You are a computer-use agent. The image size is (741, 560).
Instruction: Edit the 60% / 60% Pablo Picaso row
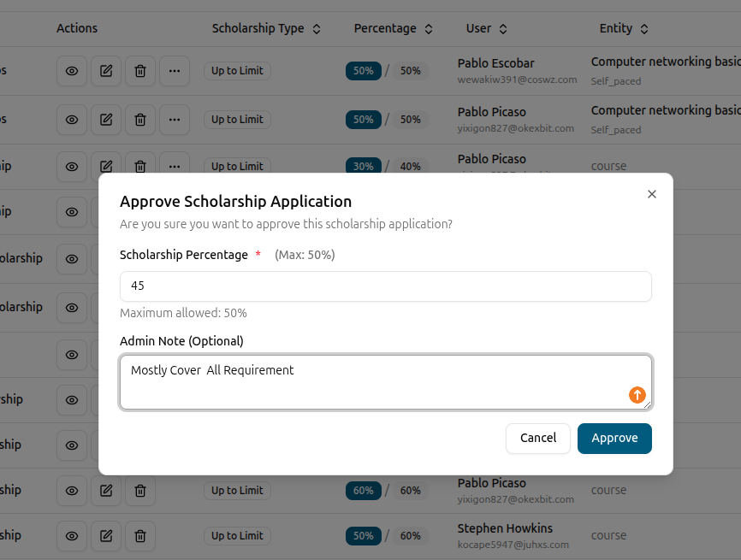(x=106, y=491)
